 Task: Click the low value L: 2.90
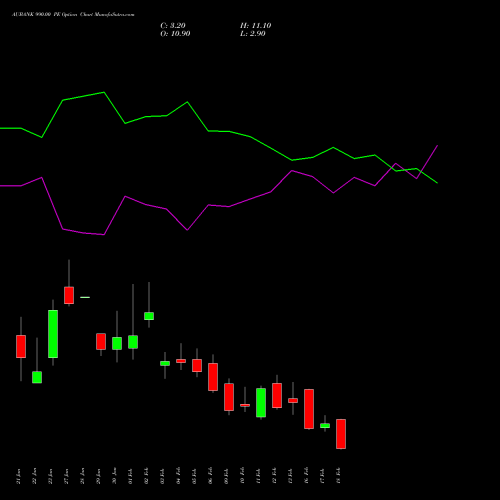click(253, 34)
